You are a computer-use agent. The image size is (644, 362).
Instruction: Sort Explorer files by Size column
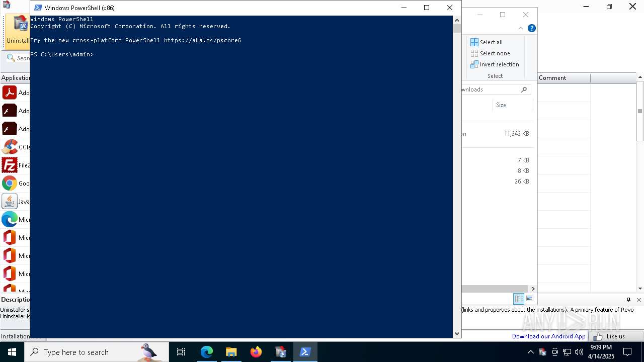click(512, 105)
